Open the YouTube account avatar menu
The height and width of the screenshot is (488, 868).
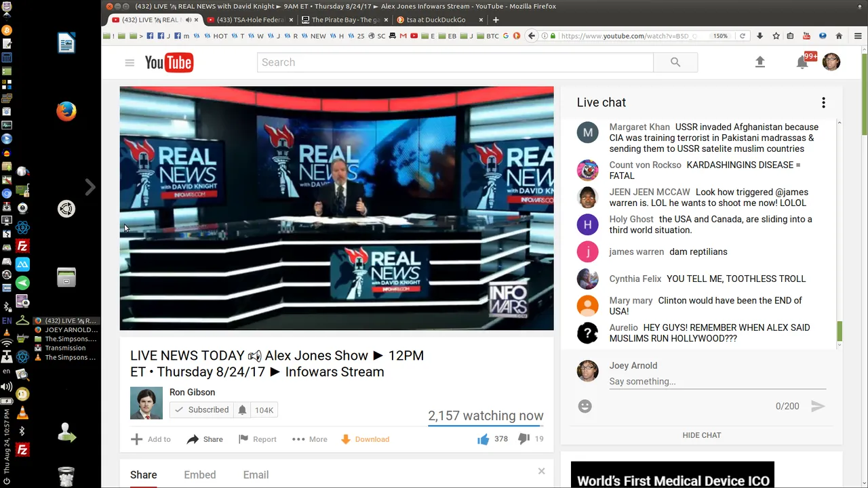click(x=831, y=62)
